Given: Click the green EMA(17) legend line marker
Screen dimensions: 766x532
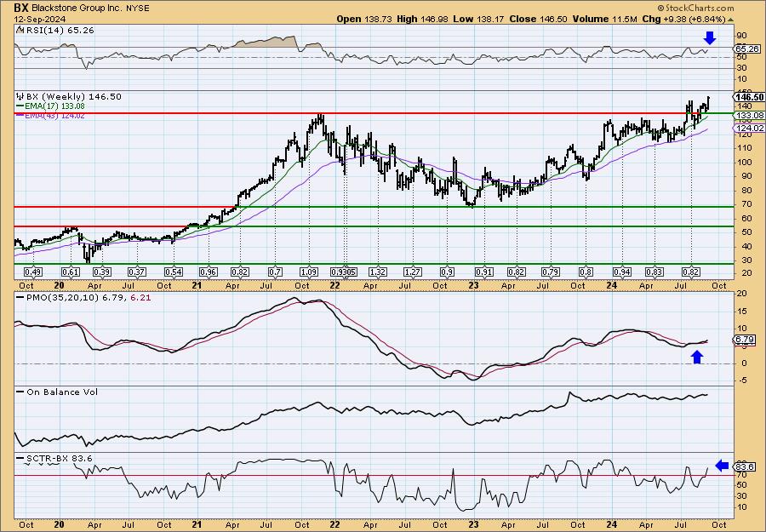Looking at the screenshot, I should coord(20,106).
